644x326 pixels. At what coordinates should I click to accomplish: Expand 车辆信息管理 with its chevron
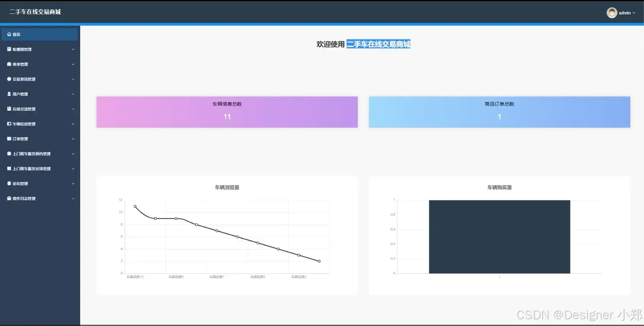pos(73,124)
